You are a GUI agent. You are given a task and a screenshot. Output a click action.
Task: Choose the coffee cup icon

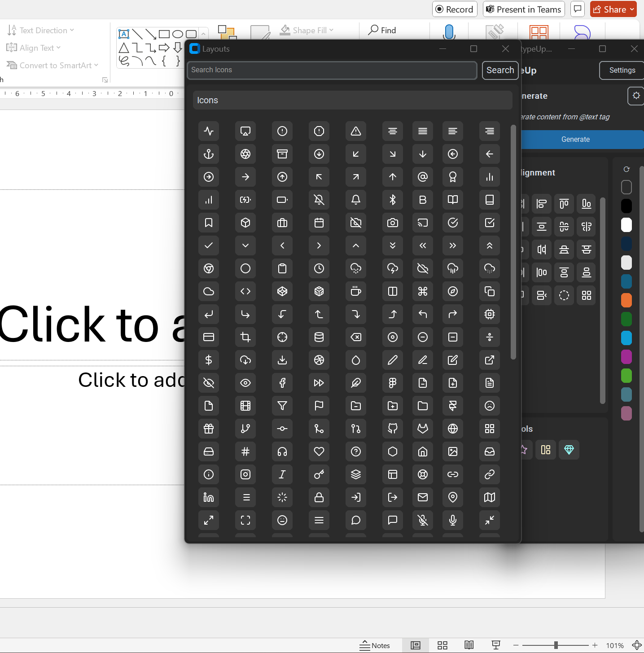coord(356,291)
